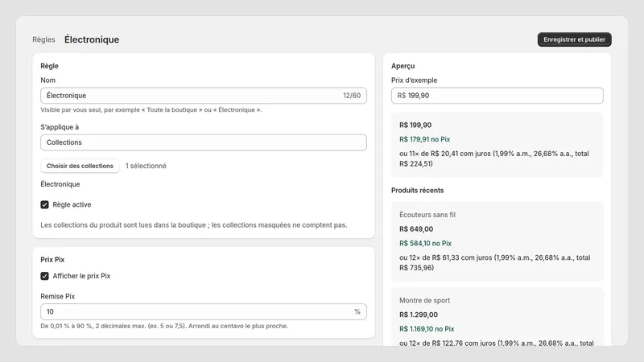This screenshot has width=644, height=362.
Task: Click the 1 sélectionné text
Action: (146, 166)
